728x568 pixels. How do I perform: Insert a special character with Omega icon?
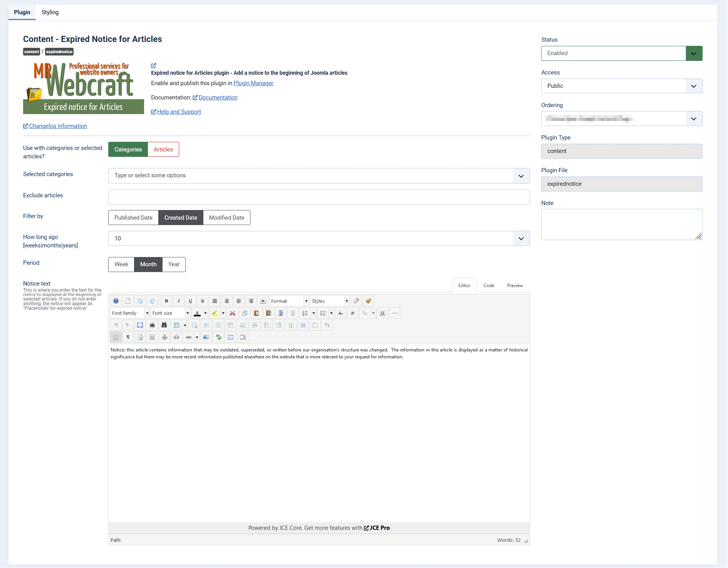coord(382,313)
